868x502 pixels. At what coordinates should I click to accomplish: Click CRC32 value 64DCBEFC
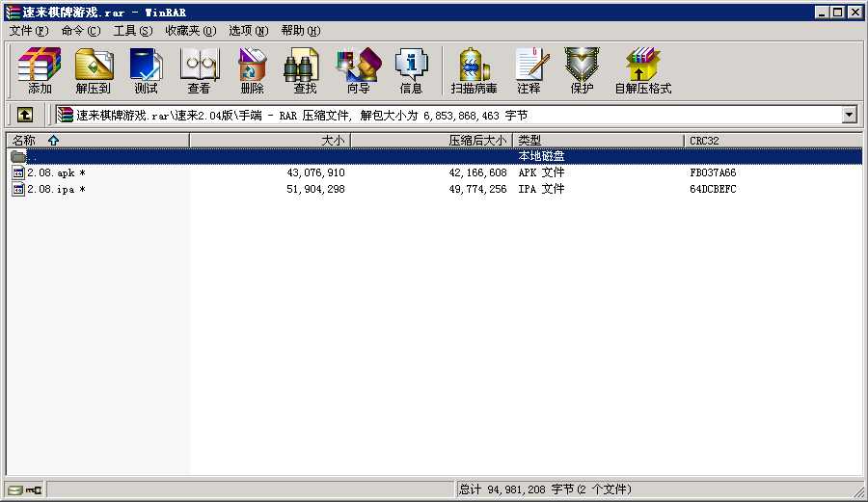713,189
